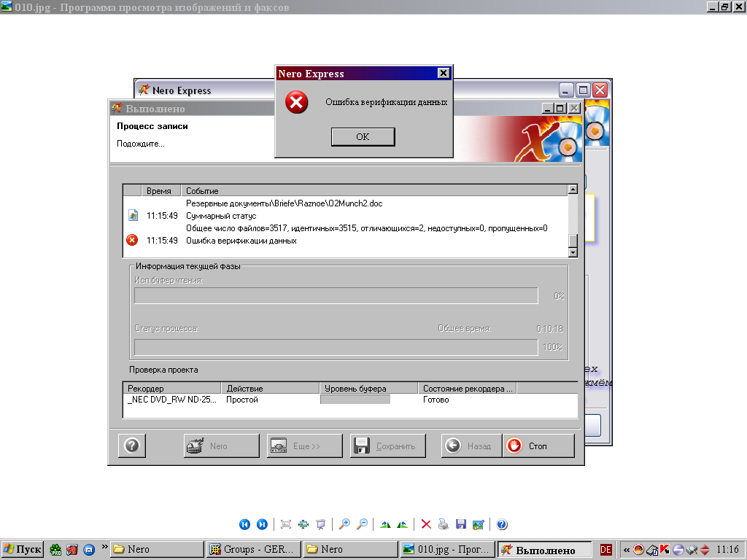
Task: Open viewer help via blue question icon
Action: (502, 524)
